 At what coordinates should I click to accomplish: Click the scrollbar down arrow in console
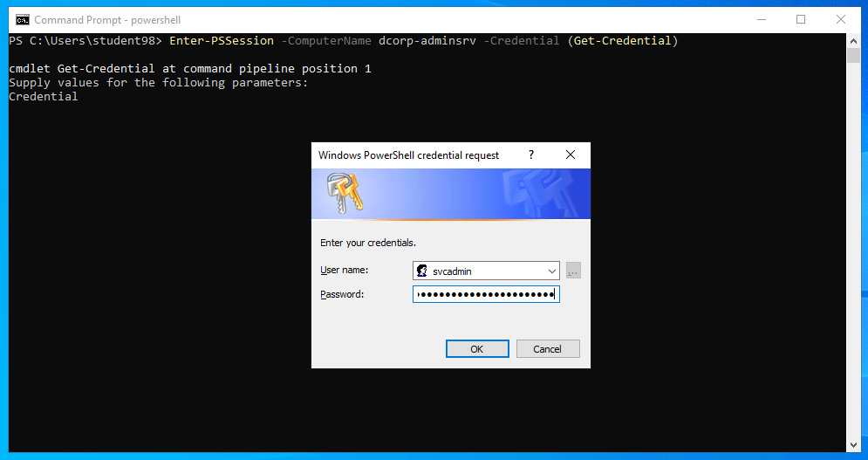(x=853, y=445)
